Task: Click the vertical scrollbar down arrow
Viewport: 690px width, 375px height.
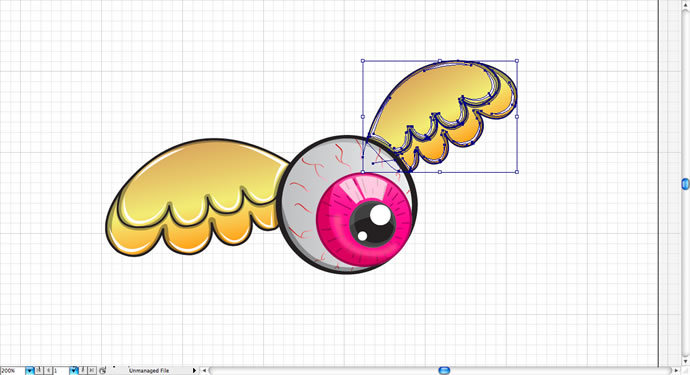Action: point(685,362)
